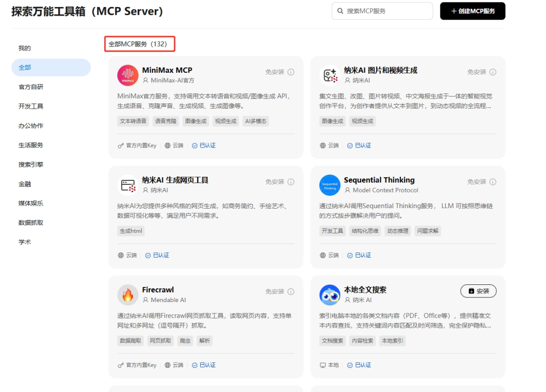Click user icon beside Mendable AI
Image resolution: width=546 pixels, height=392 pixels.
tap(146, 300)
